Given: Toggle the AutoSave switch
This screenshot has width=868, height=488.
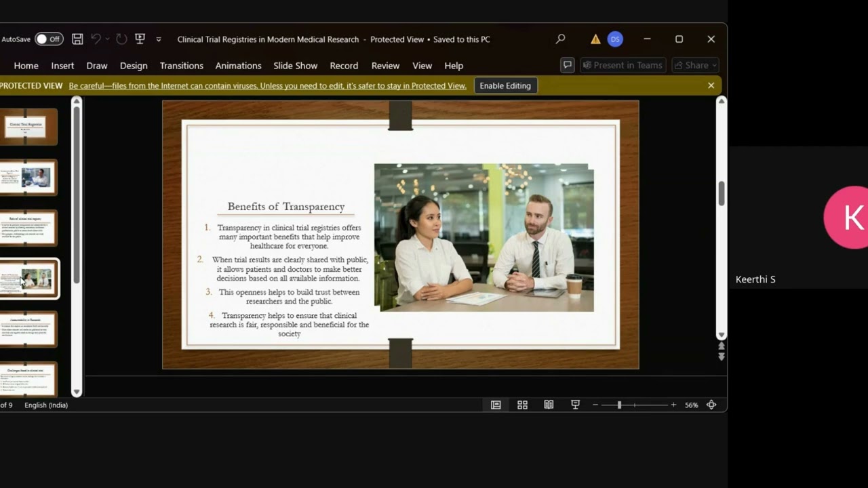Looking at the screenshot, I should 49,39.
